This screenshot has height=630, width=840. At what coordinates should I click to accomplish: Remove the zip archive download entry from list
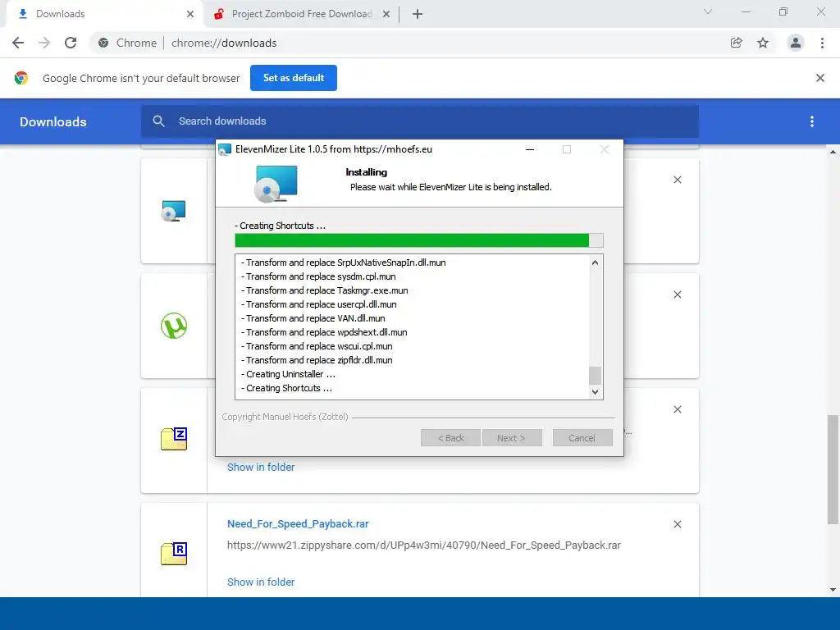(678, 409)
